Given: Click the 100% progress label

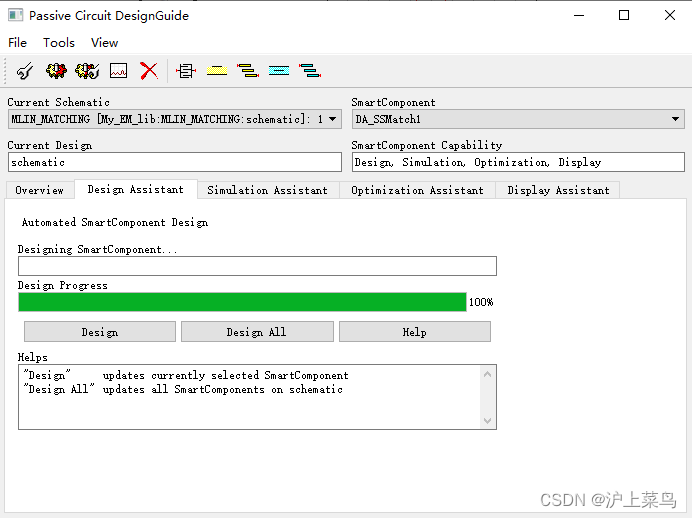Looking at the screenshot, I should coord(481,302).
